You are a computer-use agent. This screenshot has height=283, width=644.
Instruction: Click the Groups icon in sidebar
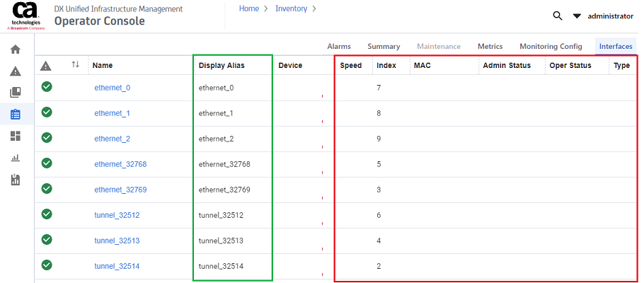pos(16,93)
